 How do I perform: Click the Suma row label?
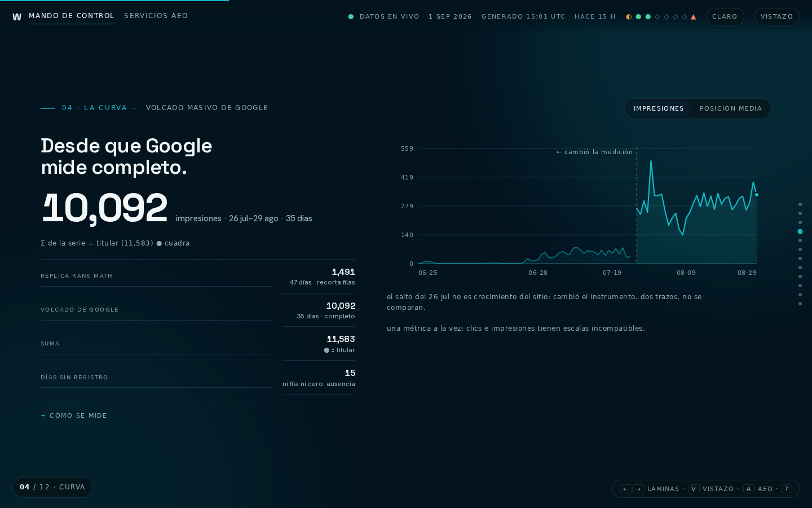click(50, 344)
